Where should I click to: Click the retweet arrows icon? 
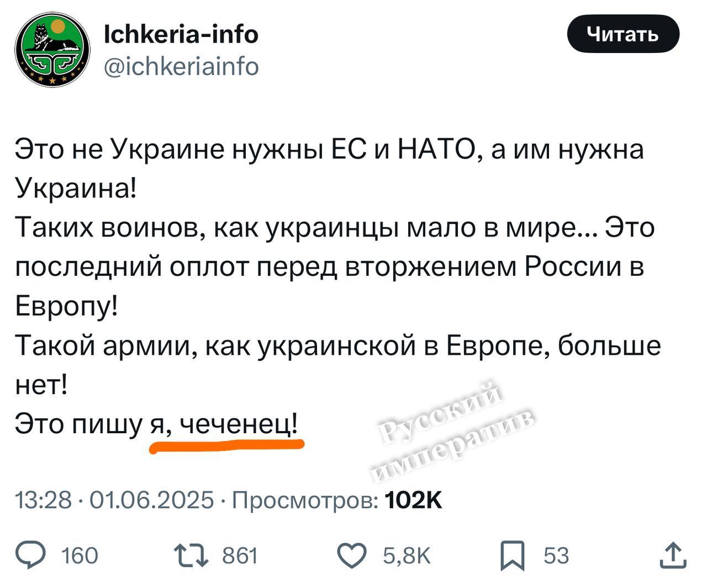(x=191, y=555)
